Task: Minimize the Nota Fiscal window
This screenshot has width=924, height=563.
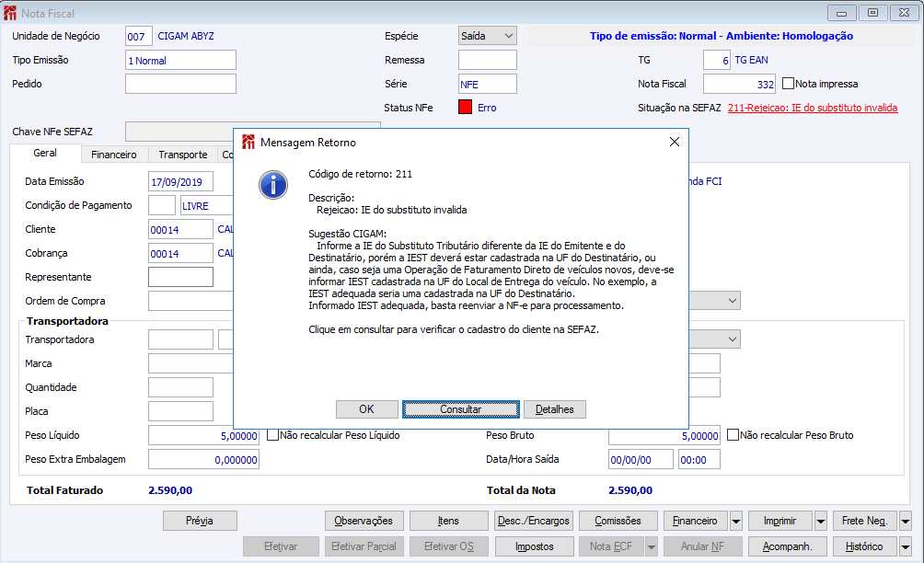Action: tap(841, 12)
